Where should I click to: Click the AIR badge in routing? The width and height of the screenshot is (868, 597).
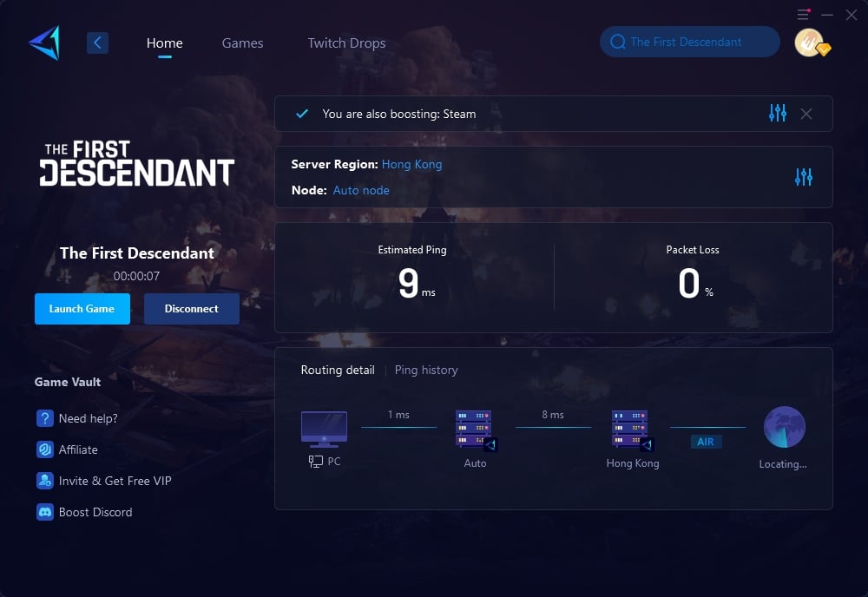(706, 442)
